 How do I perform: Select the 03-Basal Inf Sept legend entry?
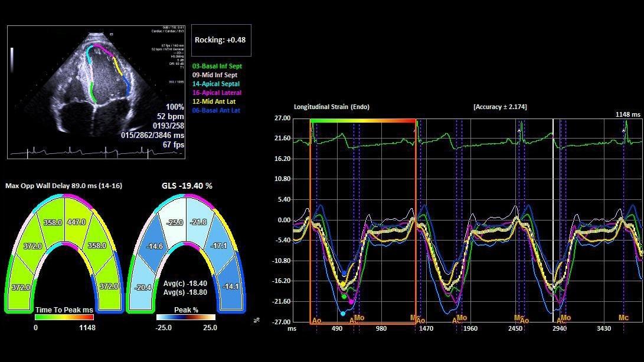click(217, 67)
